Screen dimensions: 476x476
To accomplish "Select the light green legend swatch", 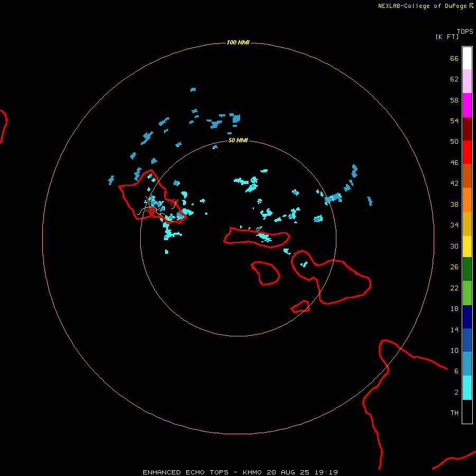I will pos(467,293).
